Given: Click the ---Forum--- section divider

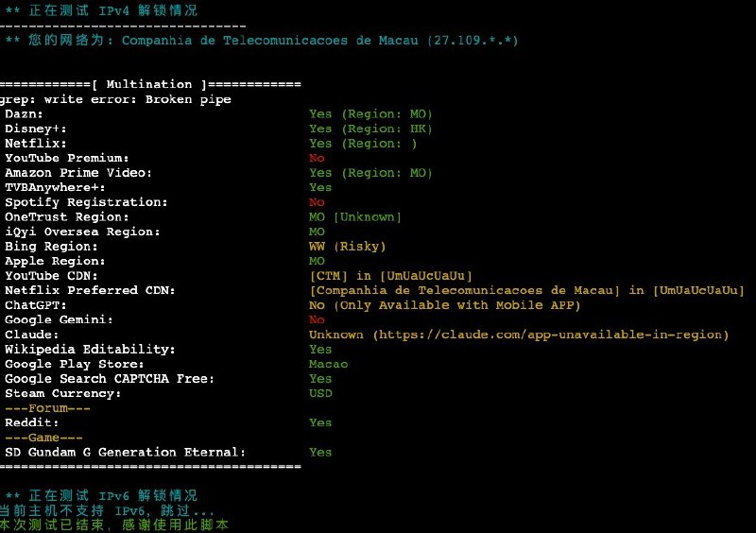Looking at the screenshot, I should (47, 408).
